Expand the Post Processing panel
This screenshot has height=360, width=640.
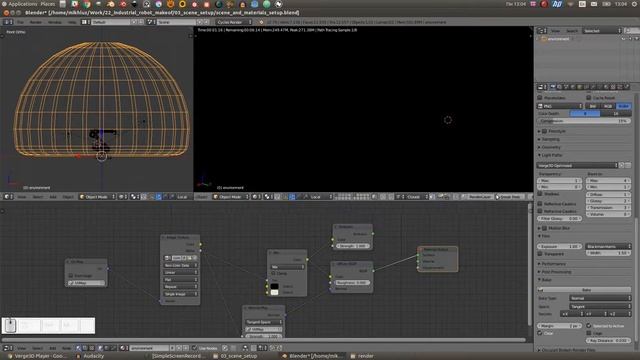point(556,272)
